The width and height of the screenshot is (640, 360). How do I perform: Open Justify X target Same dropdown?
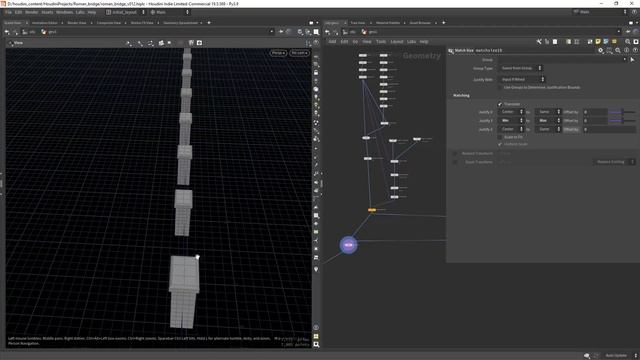[x=548, y=112]
